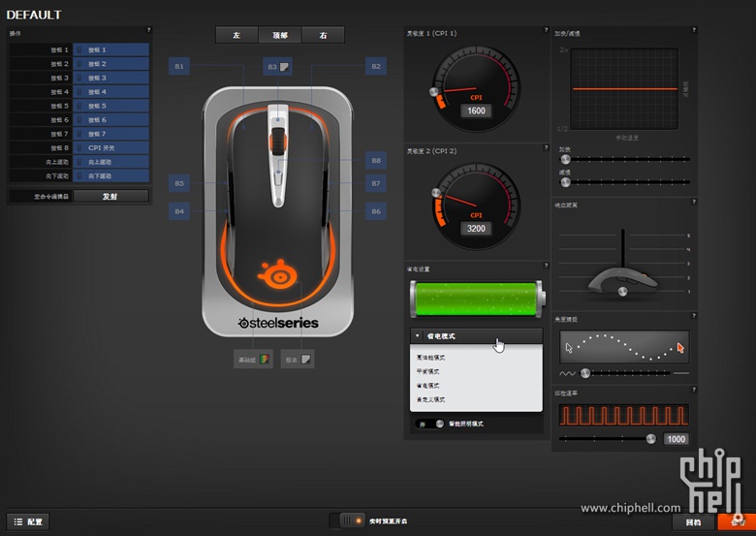Image resolution: width=756 pixels, height=536 pixels.
Task: Select the B5 side button marker
Action: tap(179, 183)
